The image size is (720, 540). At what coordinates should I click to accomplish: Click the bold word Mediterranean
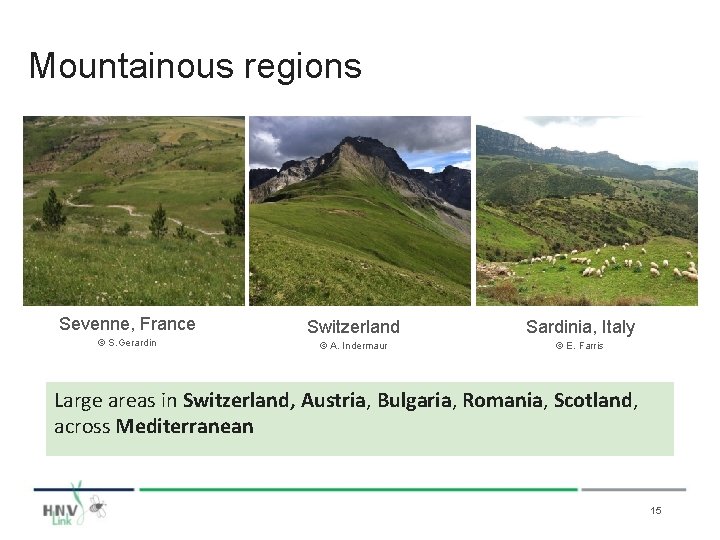click(x=185, y=426)
